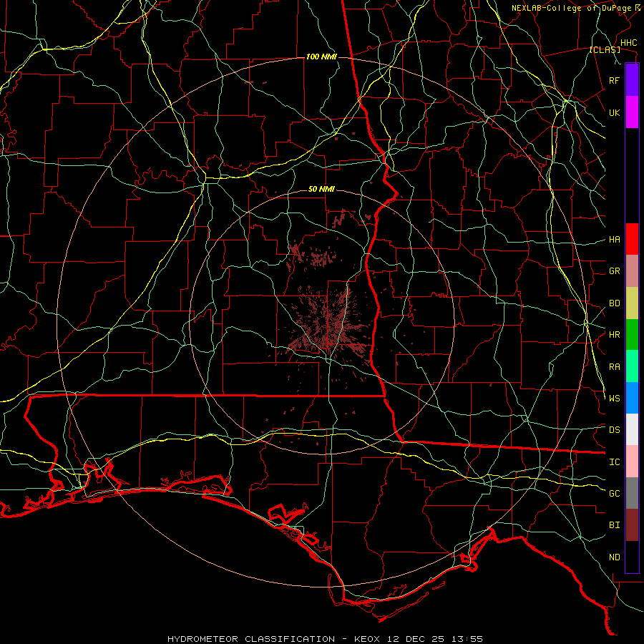Click the ND legend label
Image resolution: width=644 pixels, height=644 pixels.
click(615, 557)
